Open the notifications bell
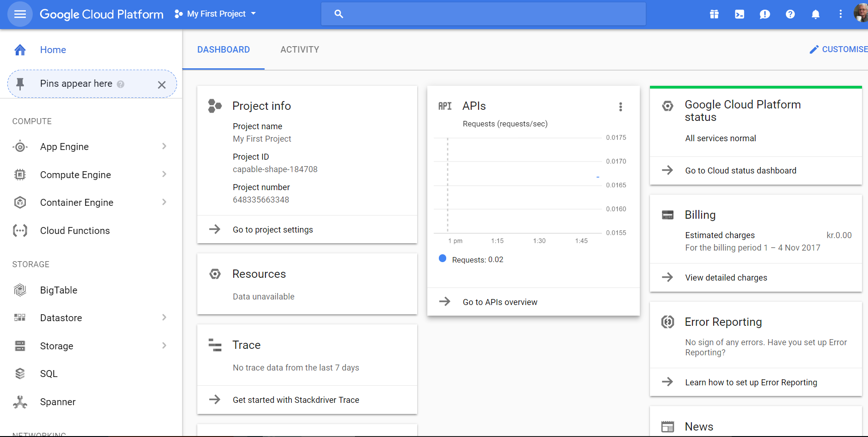868x437 pixels. click(x=815, y=14)
